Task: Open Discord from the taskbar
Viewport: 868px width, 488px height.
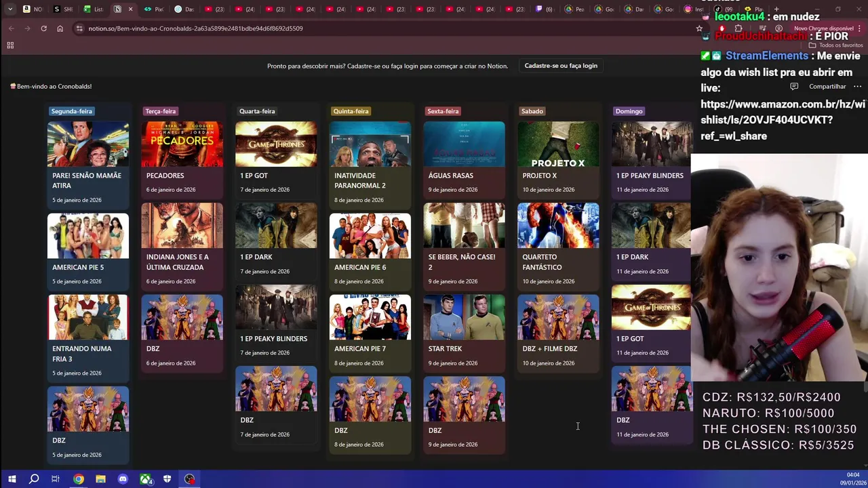Action: tap(123, 479)
